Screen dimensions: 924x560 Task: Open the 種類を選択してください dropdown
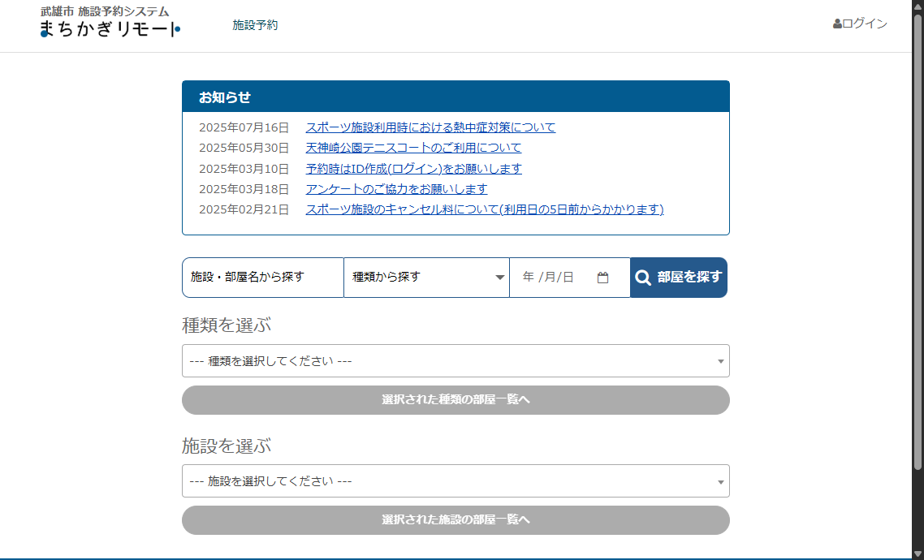(x=456, y=361)
